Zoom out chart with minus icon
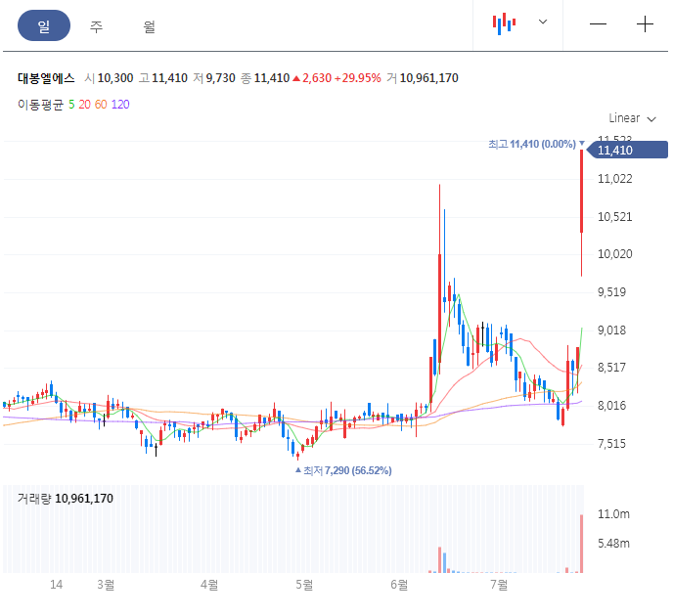673x616 pixels. pyautogui.click(x=598, y=24)
